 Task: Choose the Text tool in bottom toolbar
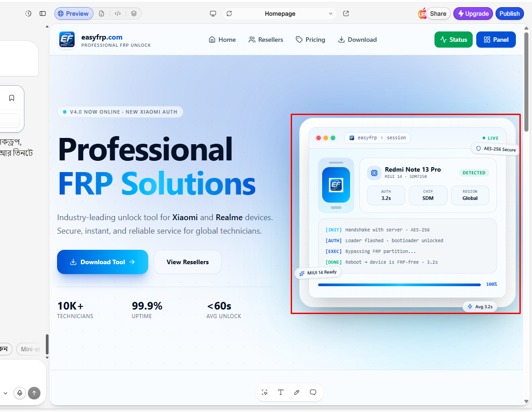[280, 392]
